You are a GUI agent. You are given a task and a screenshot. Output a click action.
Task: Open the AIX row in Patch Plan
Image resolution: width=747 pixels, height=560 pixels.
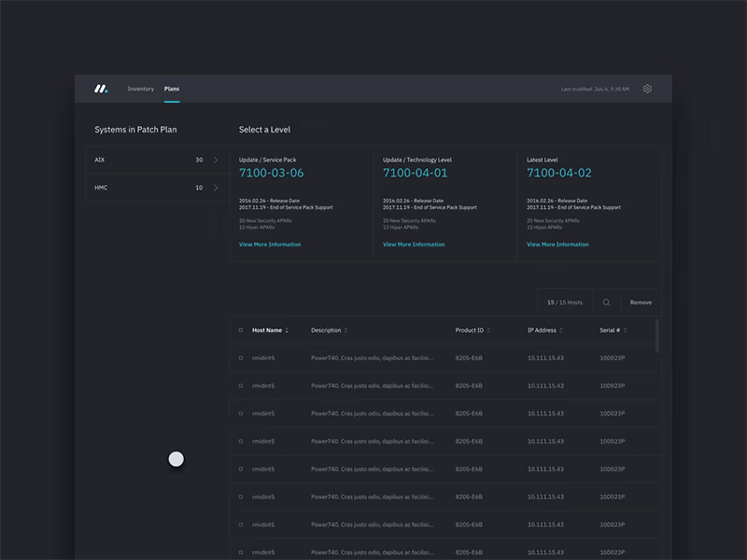[157, 160]
